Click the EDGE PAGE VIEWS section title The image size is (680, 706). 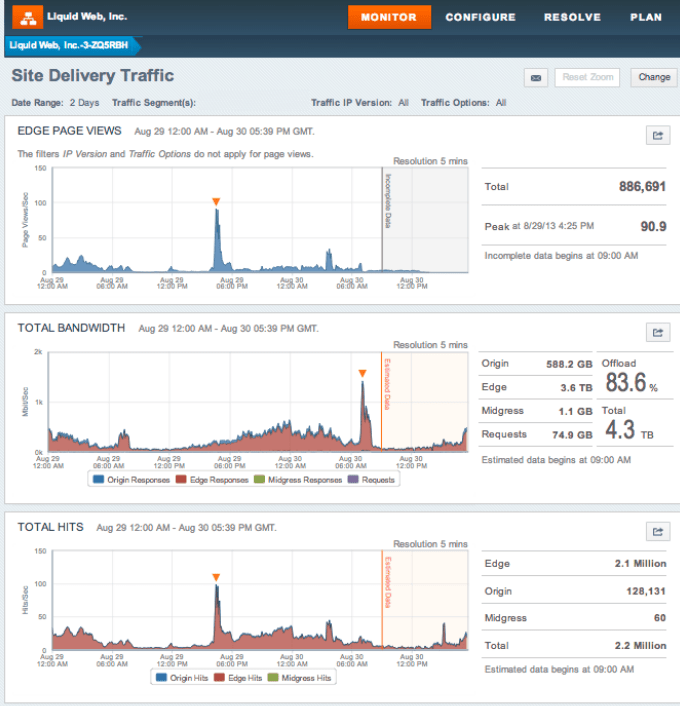click(x=69, y=131)
